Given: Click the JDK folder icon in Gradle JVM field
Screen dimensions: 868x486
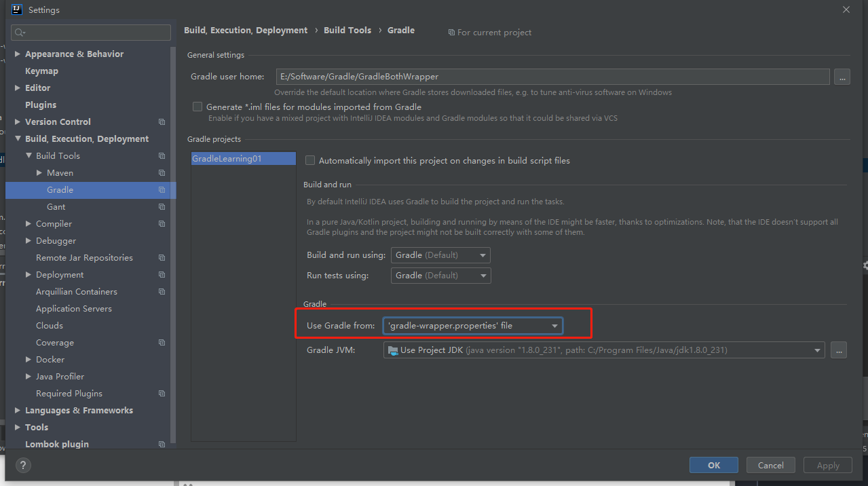Looking at the screenshot, I should point(393,351).
